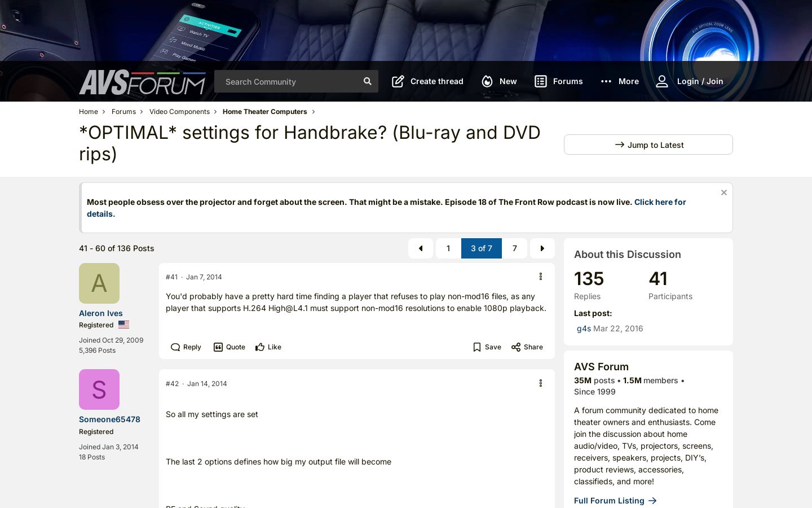Viewport: 812px width, 508px height.
Task: Open the Forums breadcrumb link
Action: tap(123, 112)
